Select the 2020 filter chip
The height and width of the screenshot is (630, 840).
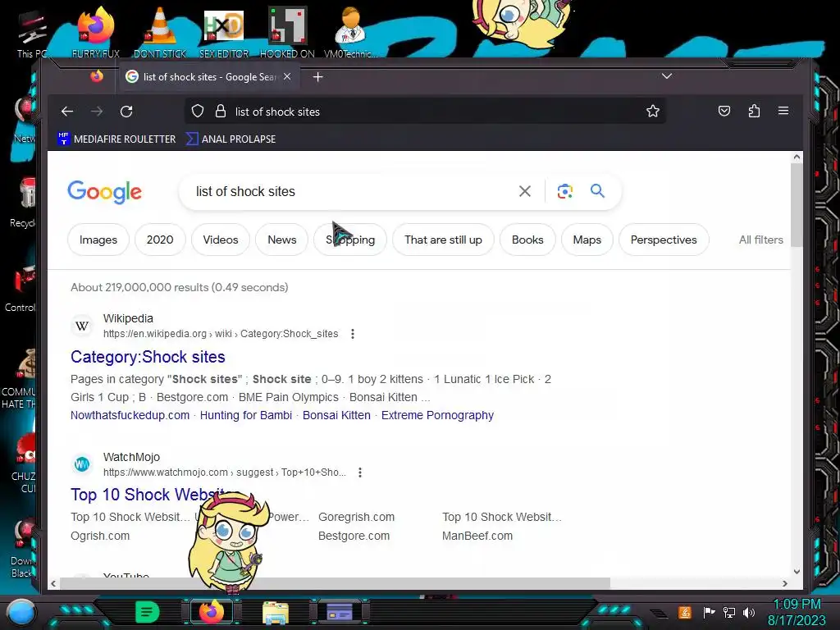tap(160, 240)
